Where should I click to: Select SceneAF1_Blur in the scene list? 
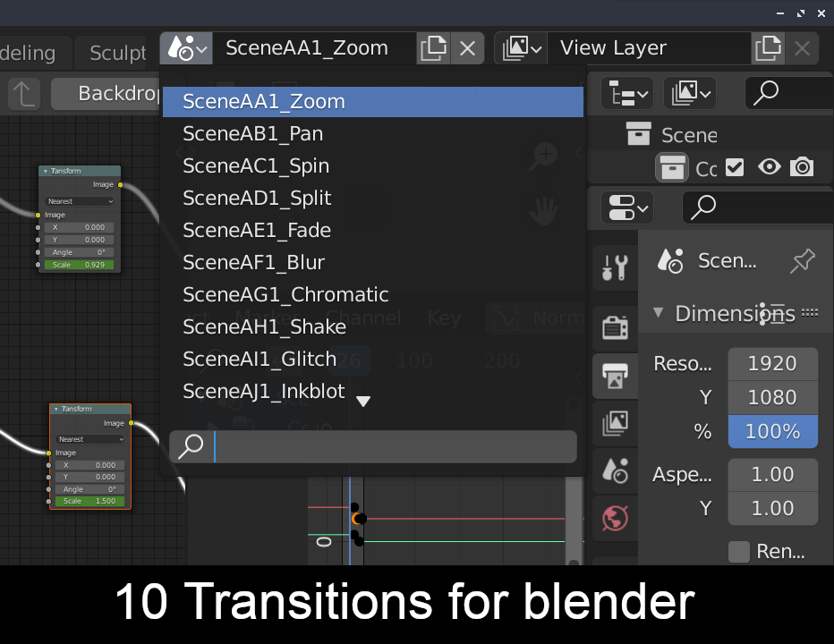tap(373, 262)
